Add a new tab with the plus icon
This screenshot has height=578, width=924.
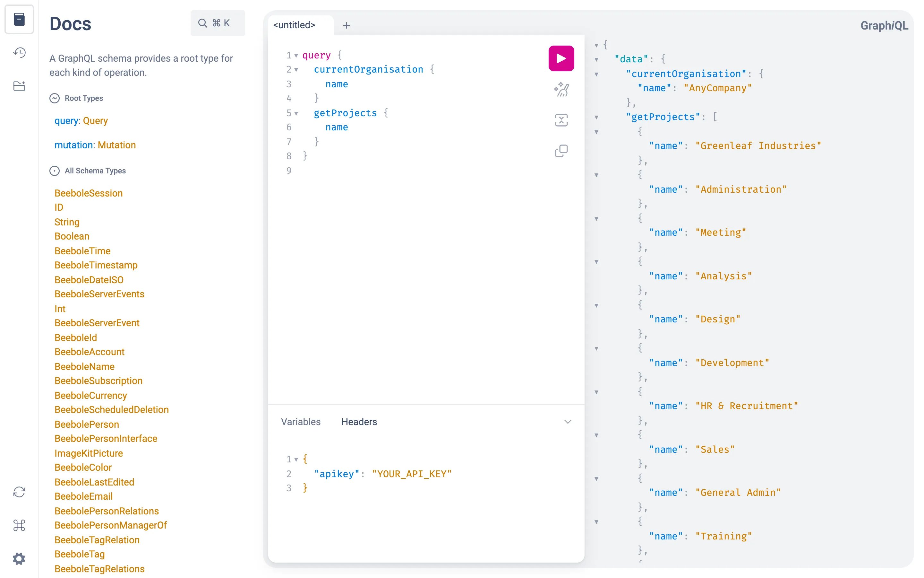coord(346,25)
